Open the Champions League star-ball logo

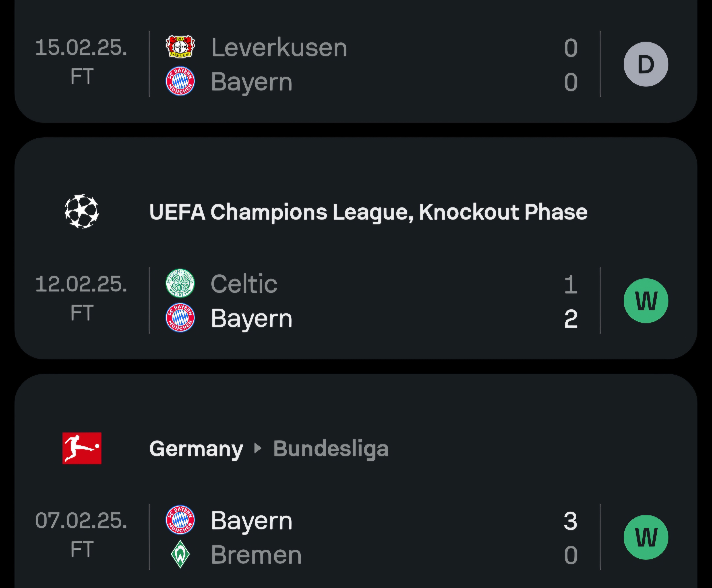(82, 211)
